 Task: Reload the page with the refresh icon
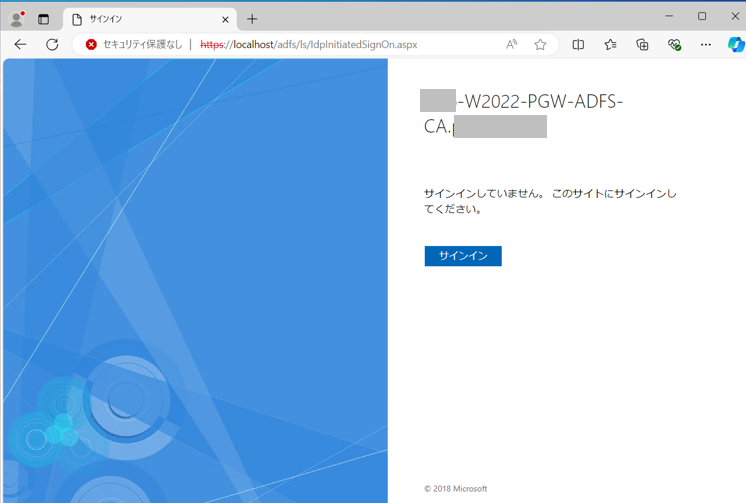pos(52,45)
